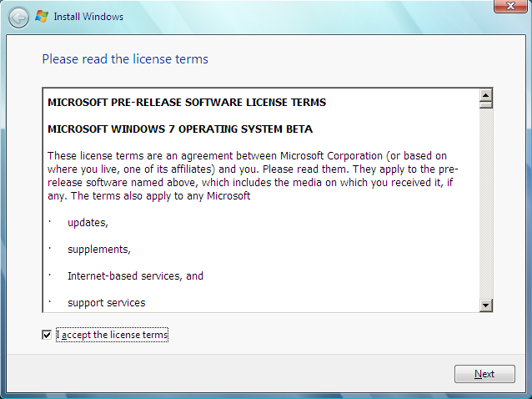
Task: Click 'Please read the license terms' heading
Action: [125, 59]
